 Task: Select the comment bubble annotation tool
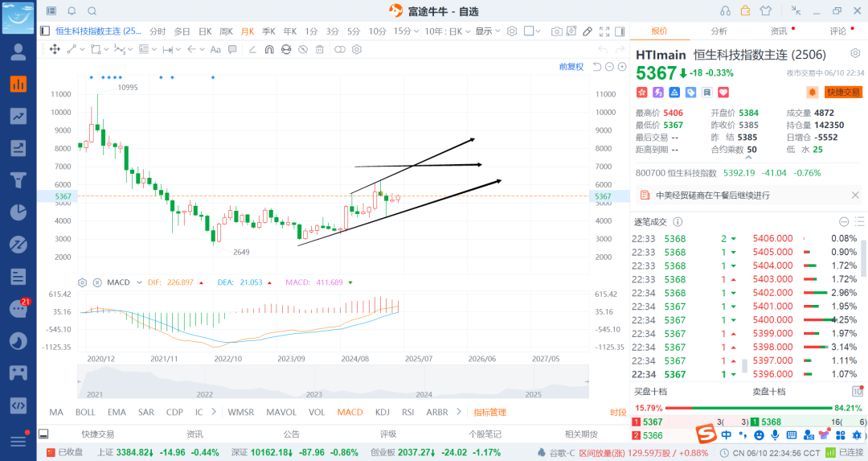(232, 49)
